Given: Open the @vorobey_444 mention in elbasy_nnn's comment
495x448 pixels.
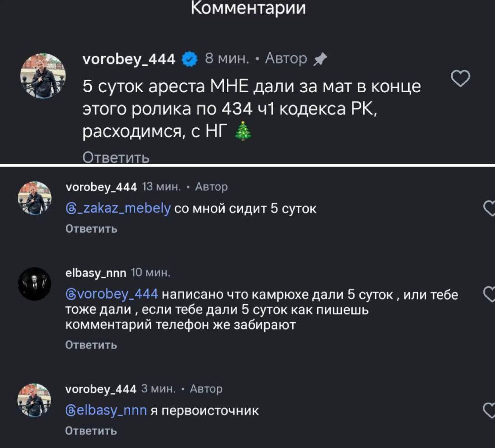Looking at the screenshot, I should [112, 294].
